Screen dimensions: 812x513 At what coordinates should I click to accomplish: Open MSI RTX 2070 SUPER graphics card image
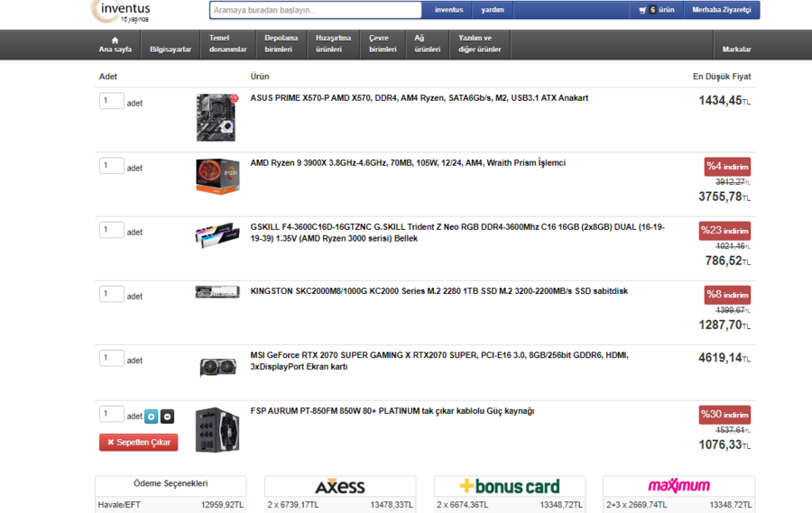(218, 367)
